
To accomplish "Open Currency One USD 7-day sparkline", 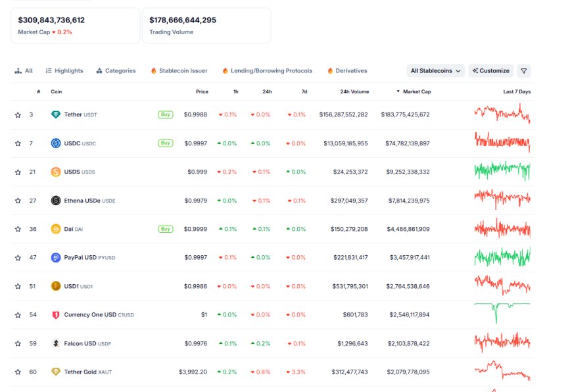I will (x=502, y=313).
